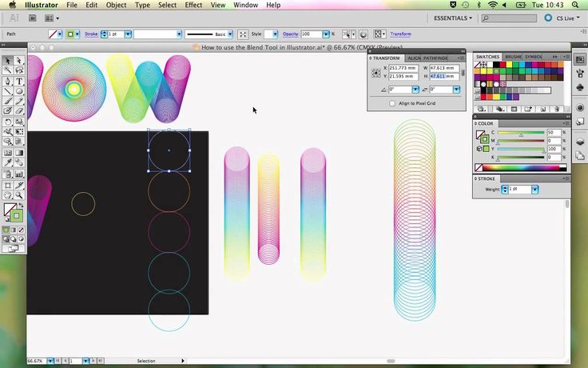This screenshot has height=368, width=588.
Task: Choose the Eyedropper tool
Action: [8, 164]
